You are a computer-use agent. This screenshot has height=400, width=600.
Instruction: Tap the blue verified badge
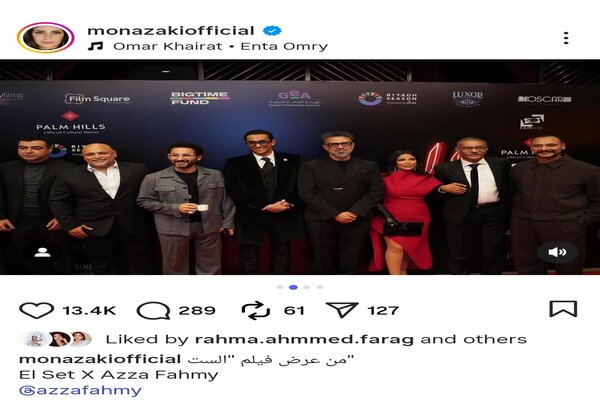[272, 30]
